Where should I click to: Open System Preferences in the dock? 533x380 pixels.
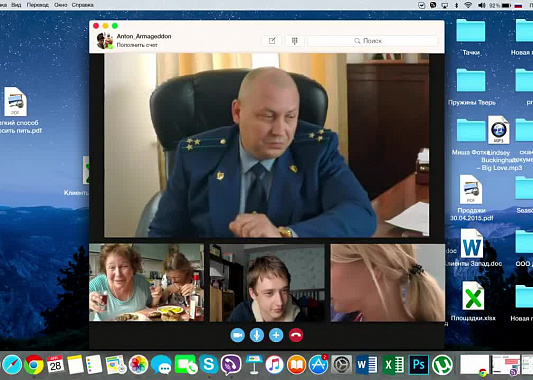(x=341, y=364)
